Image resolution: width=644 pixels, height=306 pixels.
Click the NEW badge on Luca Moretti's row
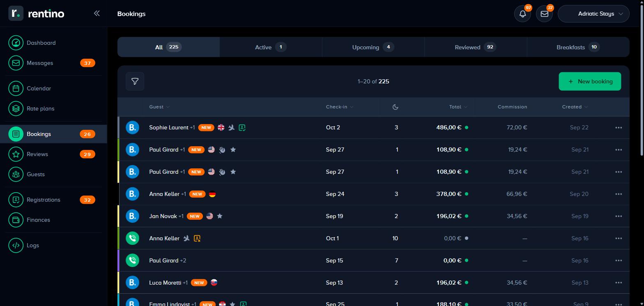(x=199, y=283)
